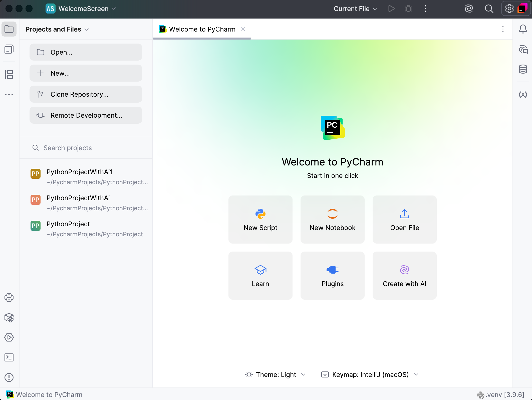Change the Theme: Light dropdown
This screenshot has height=400, width=532.
click(276, 374)
